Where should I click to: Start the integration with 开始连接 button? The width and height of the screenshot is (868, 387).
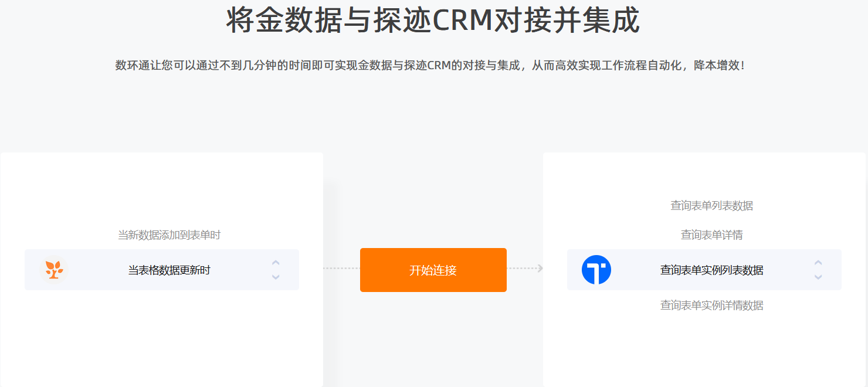tap(433, 270)
